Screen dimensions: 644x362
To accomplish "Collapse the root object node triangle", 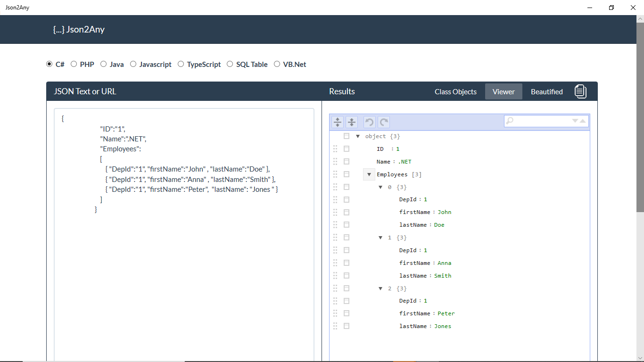I will click(358, 136).
